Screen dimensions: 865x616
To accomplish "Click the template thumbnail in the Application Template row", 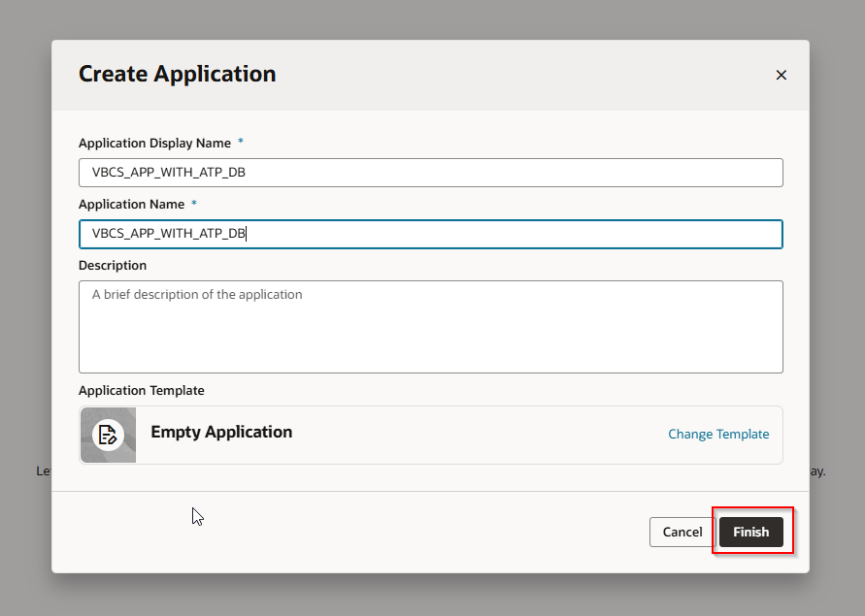I will pos(107,435).
